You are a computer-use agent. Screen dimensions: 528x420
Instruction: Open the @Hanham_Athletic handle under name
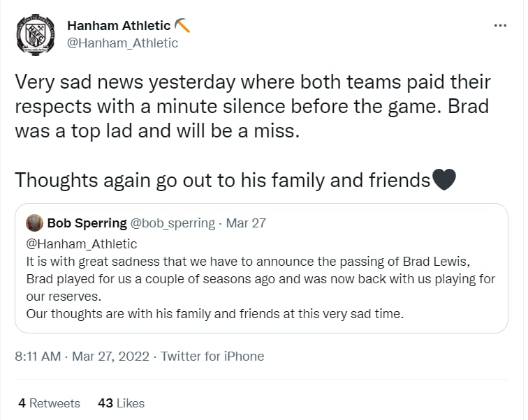[123, 43]
